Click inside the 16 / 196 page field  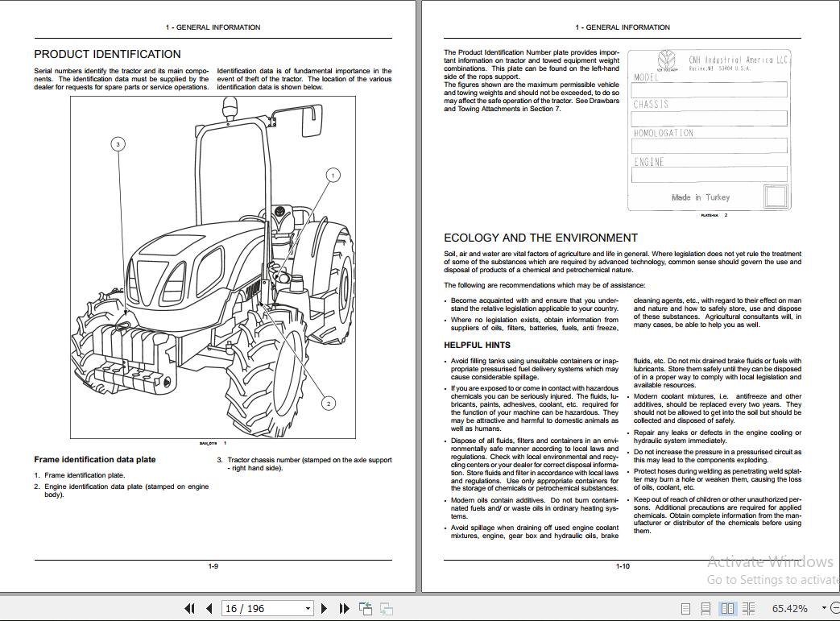tap(250, 608)
